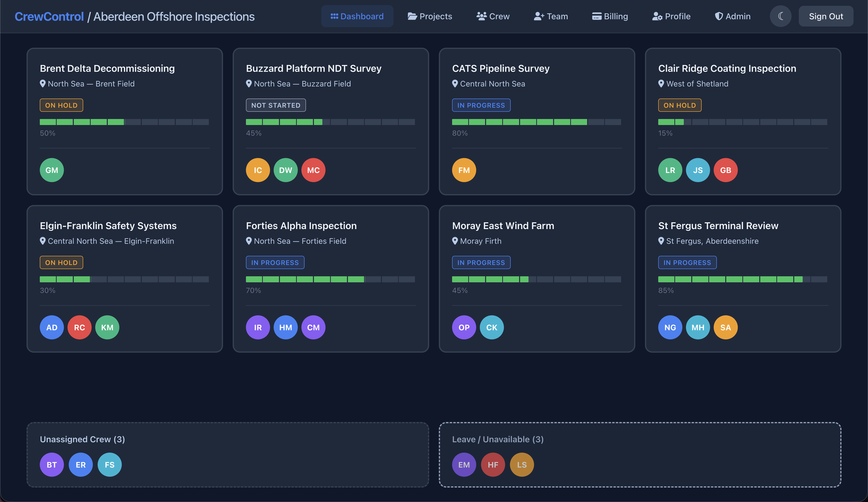
Task: Select the LS avatar on leave
Action: [x=522, y=464]
